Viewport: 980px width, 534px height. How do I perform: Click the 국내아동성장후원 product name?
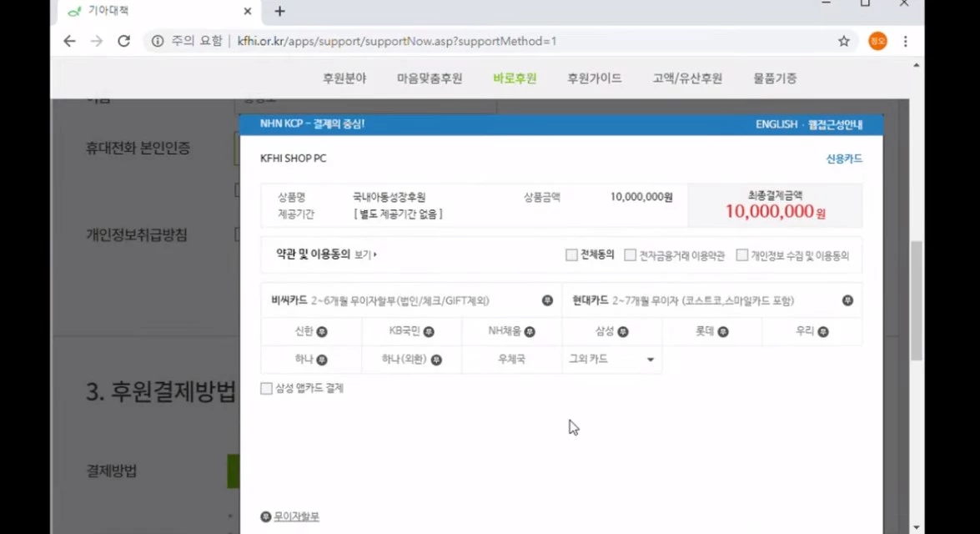point(389,197)
